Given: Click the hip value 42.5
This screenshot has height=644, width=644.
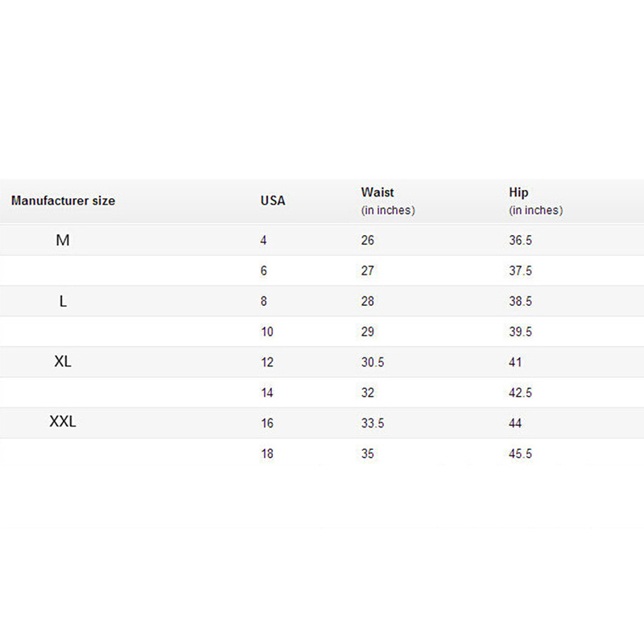Looking at the screenshot, I should pos(520,393).
